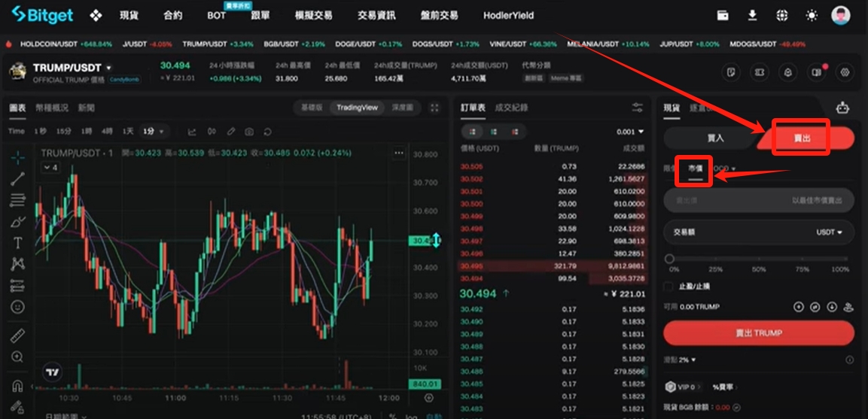
Task: Switch to the 成交紀錄 trade history tab
Action: 511,108
